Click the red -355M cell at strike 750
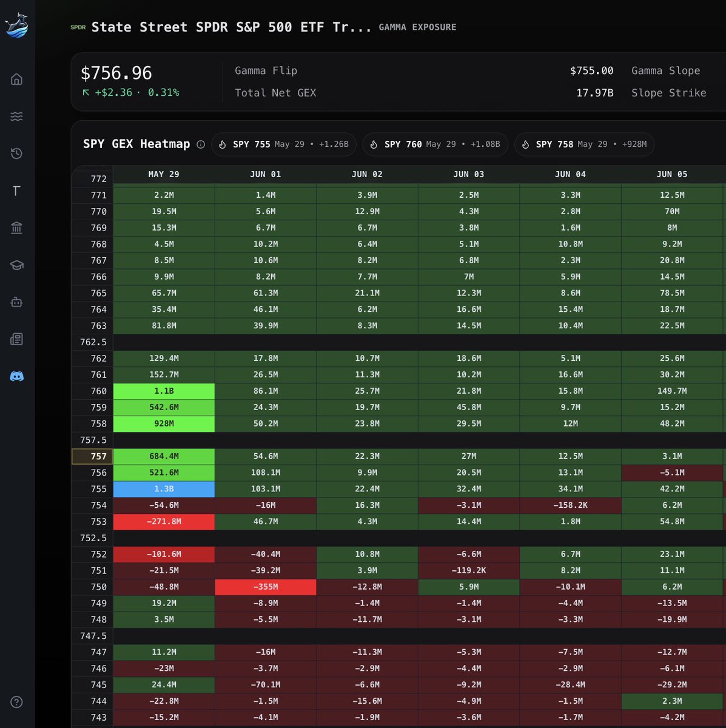 click(266, 587)
